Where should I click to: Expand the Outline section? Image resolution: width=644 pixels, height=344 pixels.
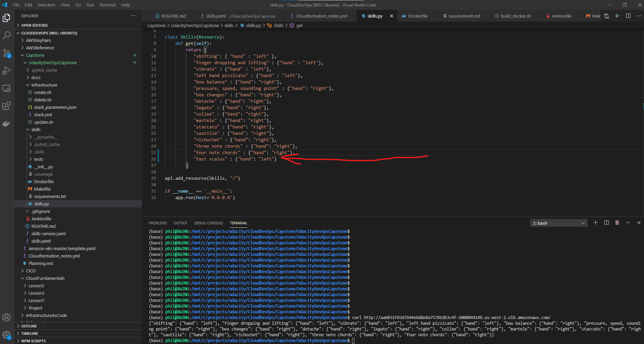78,326
